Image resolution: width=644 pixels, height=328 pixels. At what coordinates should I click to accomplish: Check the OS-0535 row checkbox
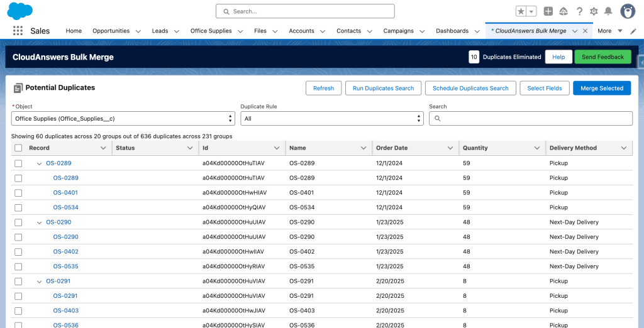pos(18,267)
